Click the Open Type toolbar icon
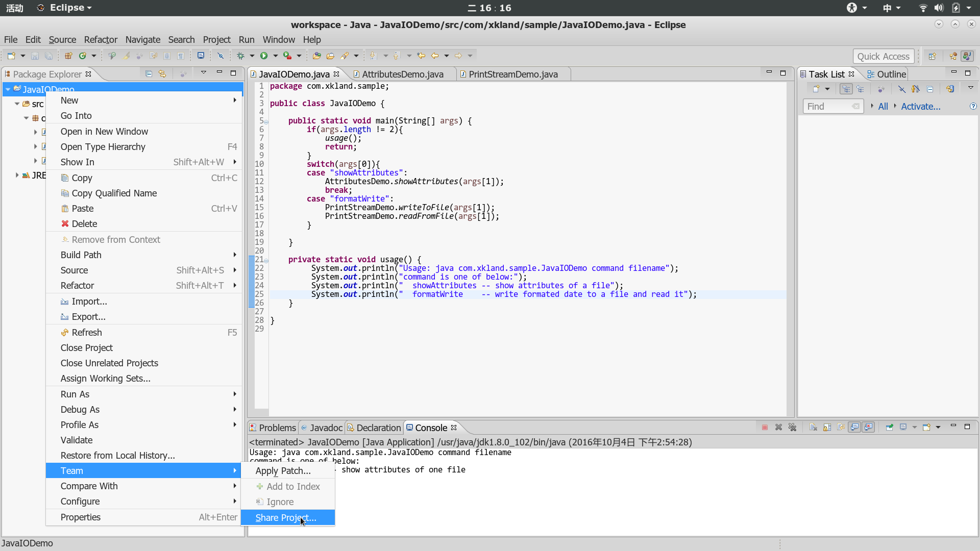The height and width of the screenshot is (551, 980). tap(317, 56)
